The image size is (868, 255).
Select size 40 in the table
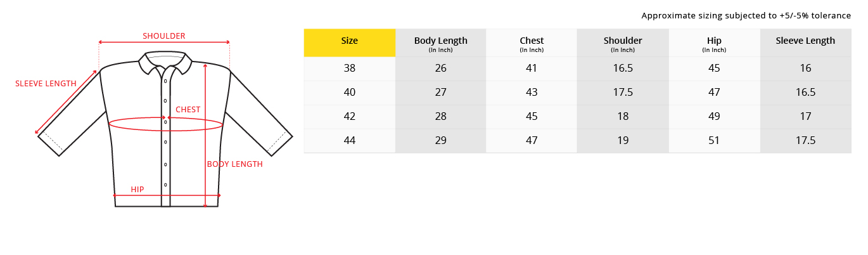[349, 93]
